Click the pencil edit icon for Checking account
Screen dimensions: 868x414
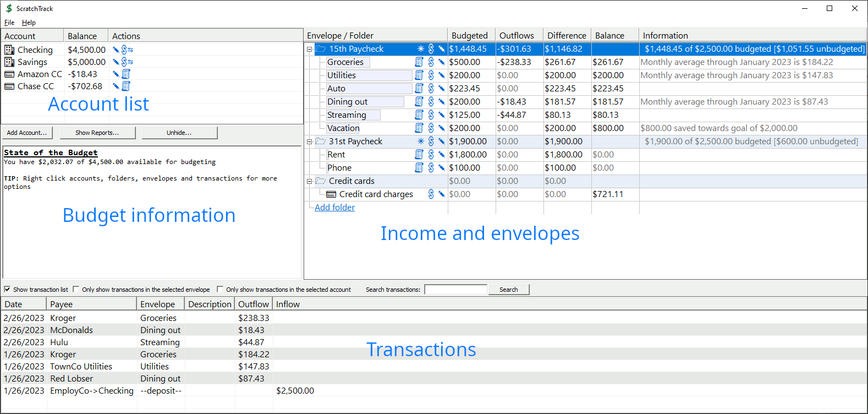(116, 50)
